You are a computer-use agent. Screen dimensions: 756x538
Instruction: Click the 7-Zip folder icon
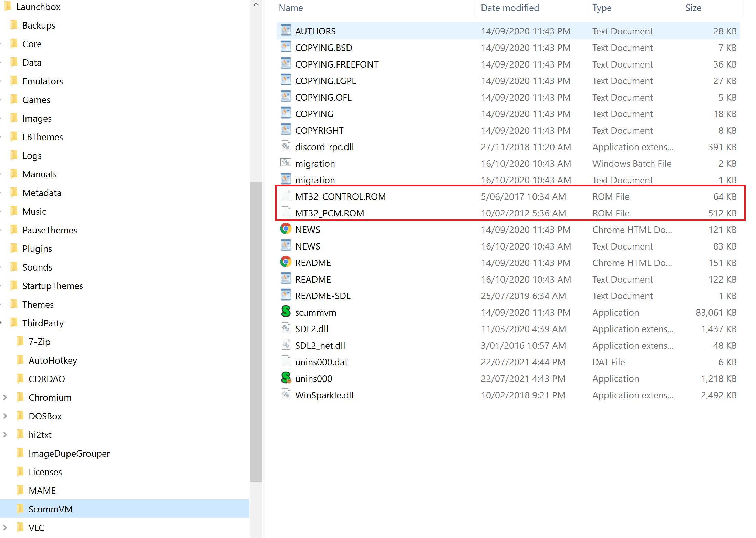point(20,341)
